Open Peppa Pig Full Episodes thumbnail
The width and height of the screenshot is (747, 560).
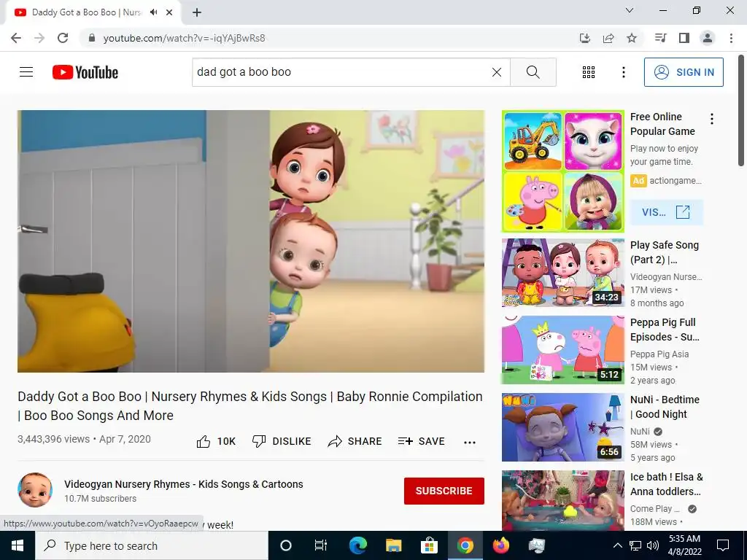[562, 350]
